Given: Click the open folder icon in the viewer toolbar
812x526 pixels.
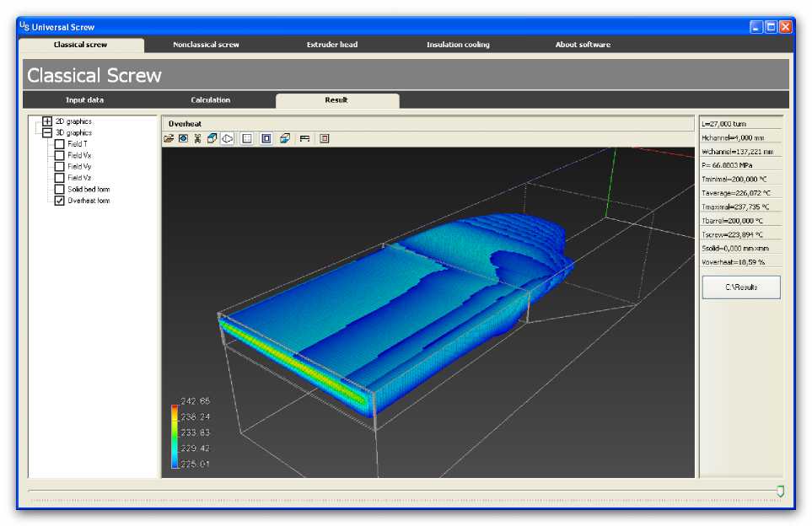Looking at the screenshot, I should 169,138.
